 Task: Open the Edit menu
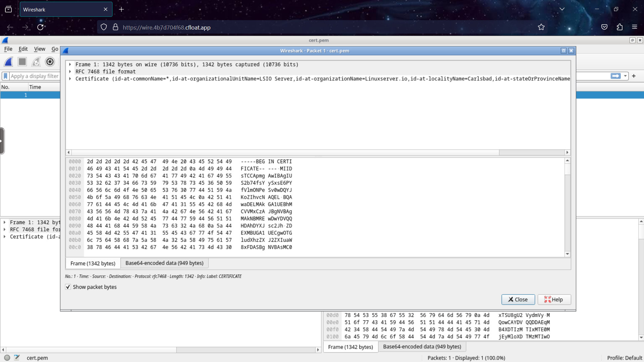(23, 49)
